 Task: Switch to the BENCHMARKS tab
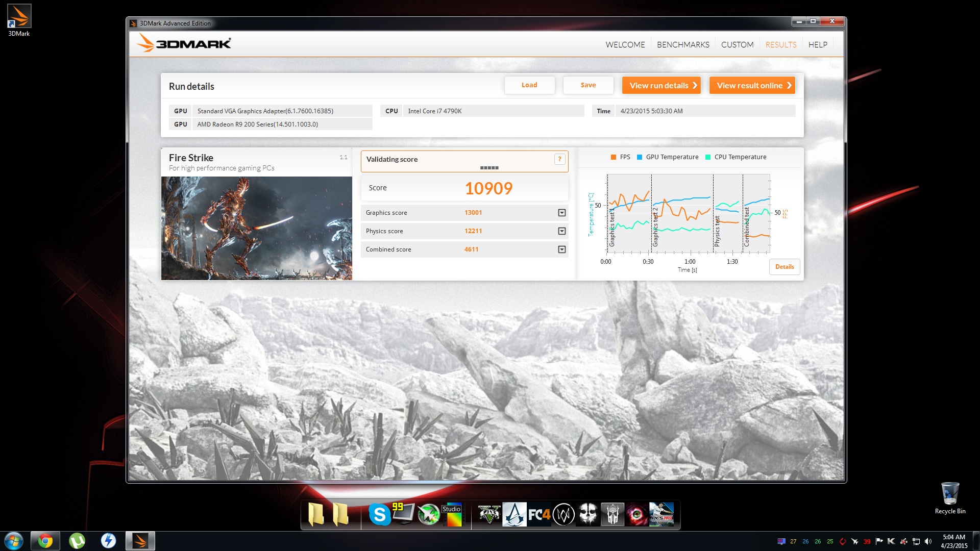coord(683,45)
